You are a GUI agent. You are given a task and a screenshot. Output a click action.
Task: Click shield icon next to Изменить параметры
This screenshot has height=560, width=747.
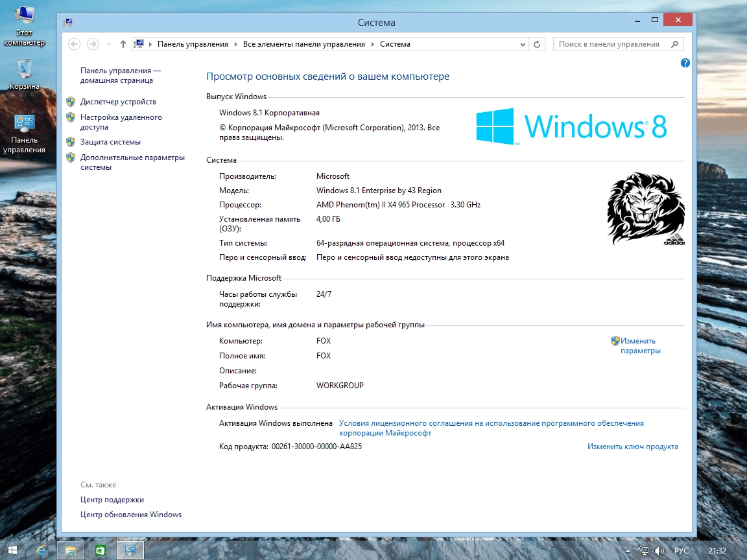pyautogui.click(x=615, y=341)
